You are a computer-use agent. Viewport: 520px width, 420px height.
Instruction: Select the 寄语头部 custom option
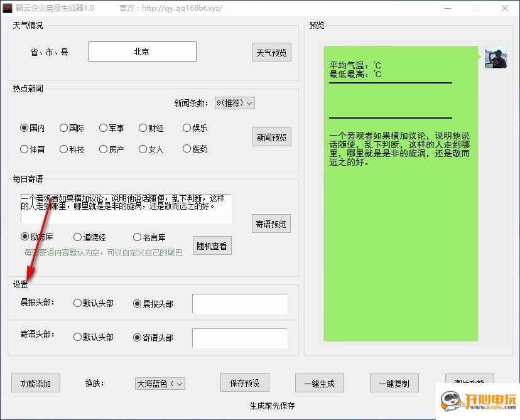coord(153,338)
